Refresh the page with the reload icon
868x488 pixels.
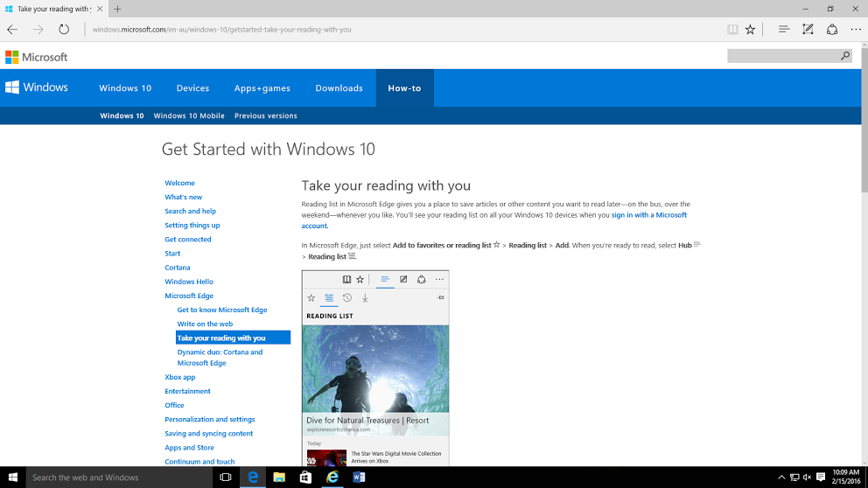pos(64,29)
